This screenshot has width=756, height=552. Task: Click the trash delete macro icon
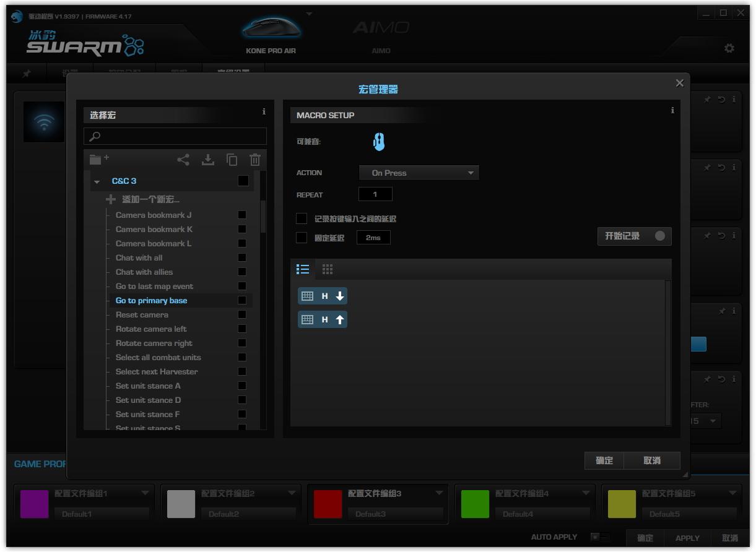[x=255, y=160]
